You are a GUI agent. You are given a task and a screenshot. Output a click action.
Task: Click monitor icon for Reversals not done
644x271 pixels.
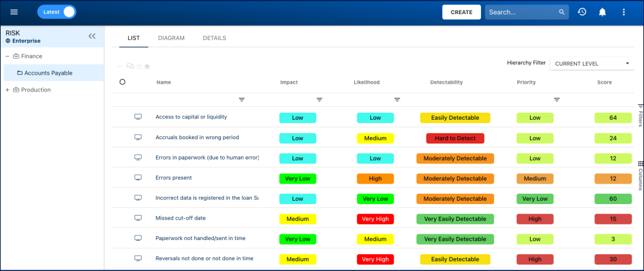click(x=138, y=258)
